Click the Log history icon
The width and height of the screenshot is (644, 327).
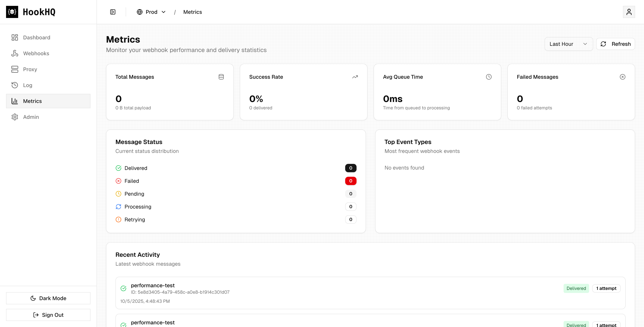tap(15, 85)
